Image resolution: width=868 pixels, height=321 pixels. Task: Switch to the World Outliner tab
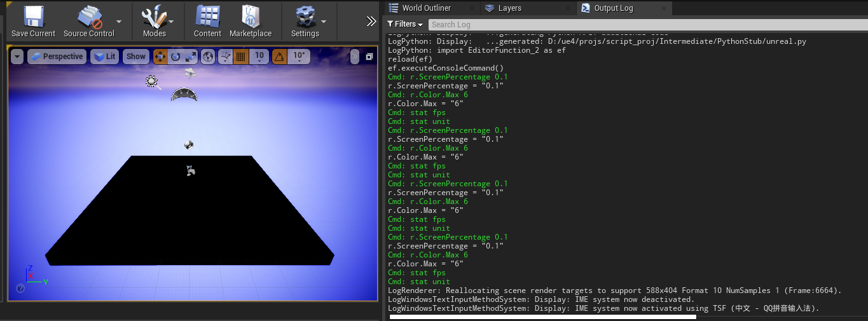pyautogui.click(x=426, y=8)
